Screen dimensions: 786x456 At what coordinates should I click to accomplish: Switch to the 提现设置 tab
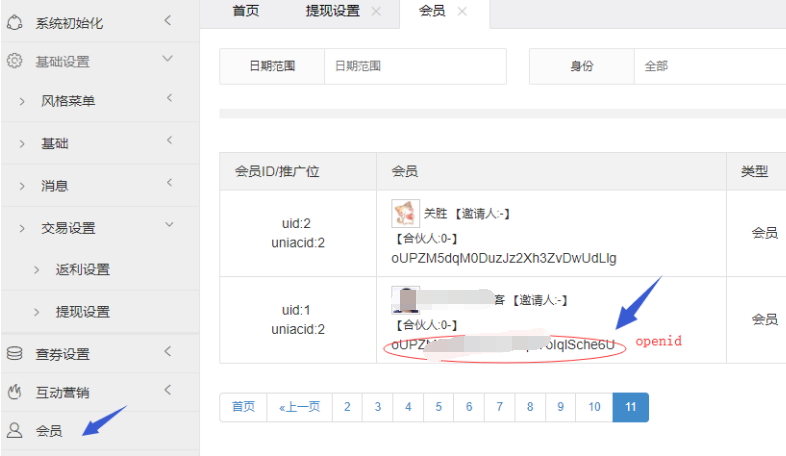point(332,11)
